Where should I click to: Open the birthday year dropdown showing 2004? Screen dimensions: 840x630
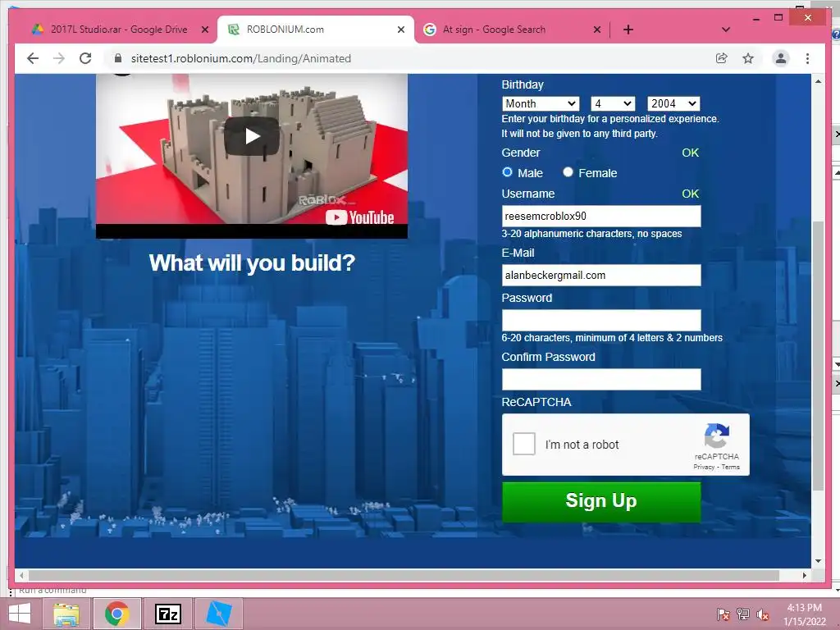click(673, 103)
